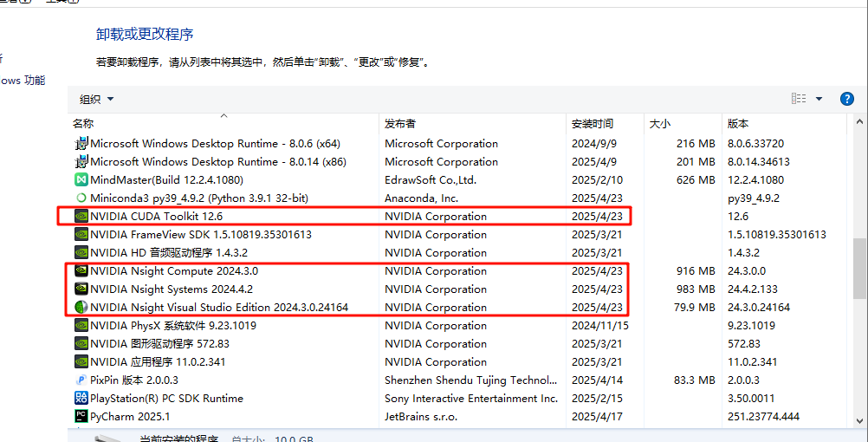Select Nsight Visual Studio Edition 2024.3.0.24164
Screen dimensions: 868x442
coord(219,308)
